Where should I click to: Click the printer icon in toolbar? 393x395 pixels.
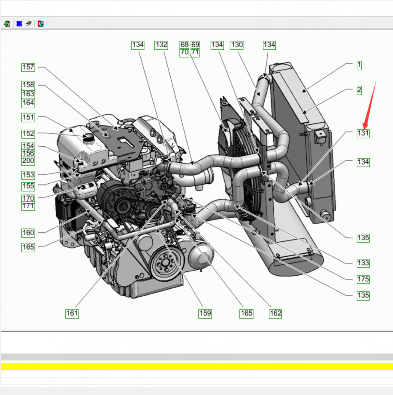[29, 24]
